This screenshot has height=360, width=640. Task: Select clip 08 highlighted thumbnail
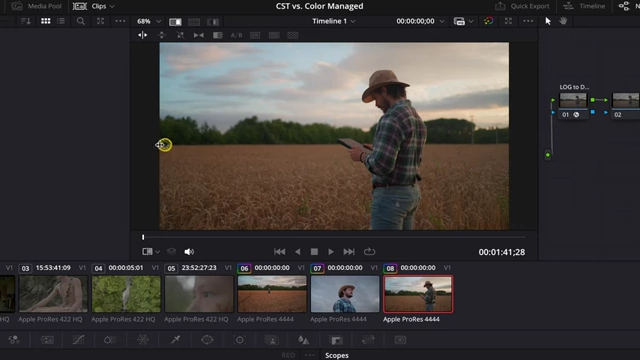point(418,294)
